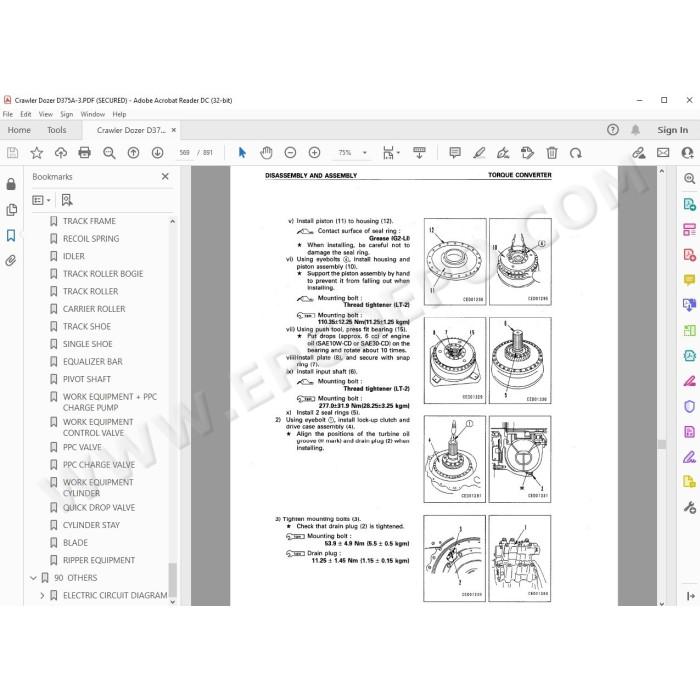Add a sticky note comment
This screenshot has height=700, width=700.
(x=455, y=153)
